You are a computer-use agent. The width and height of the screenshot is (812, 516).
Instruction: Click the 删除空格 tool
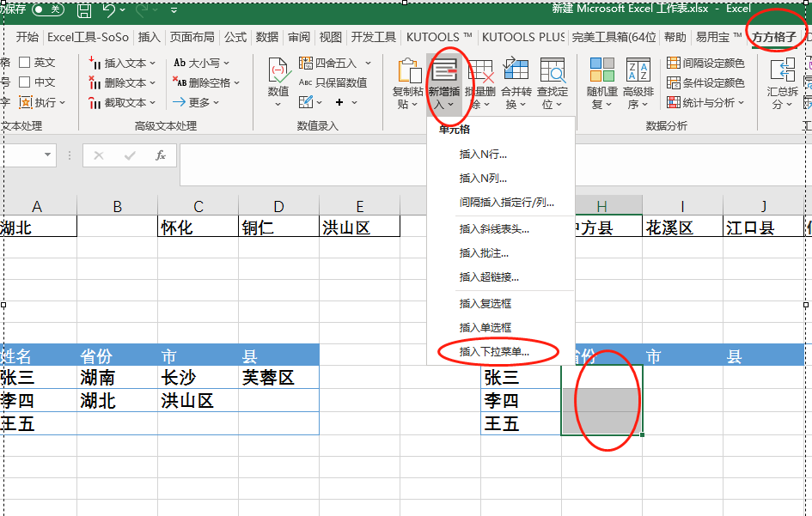pyautogui.click(x=206, y=82)
